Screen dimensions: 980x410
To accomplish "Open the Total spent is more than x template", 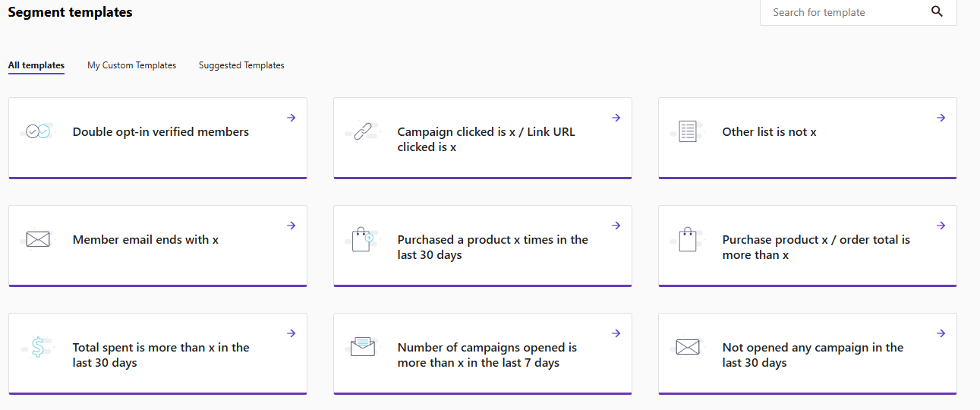I will tap(161, 355).
